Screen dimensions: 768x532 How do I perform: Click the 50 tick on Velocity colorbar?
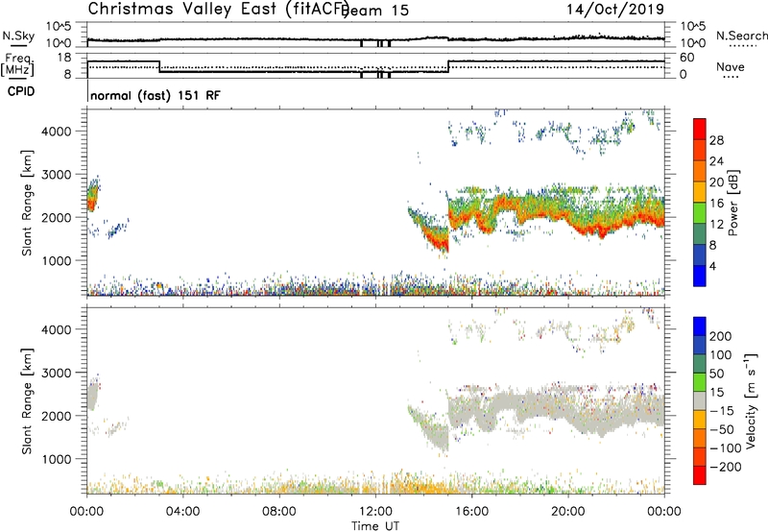tap(716, 374)
